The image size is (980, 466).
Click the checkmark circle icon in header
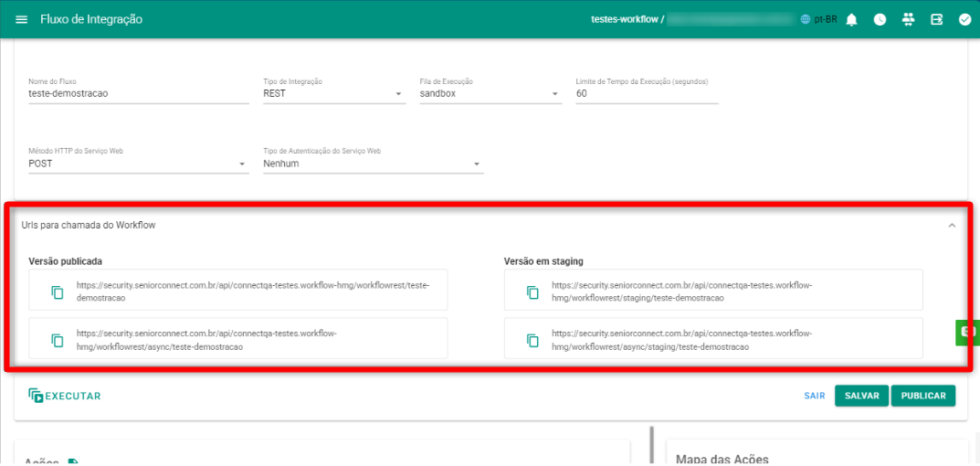click(x=964, y=19)
